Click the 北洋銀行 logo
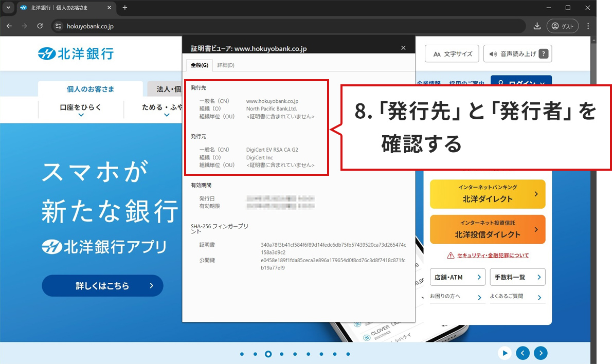This screenshot has width=612, height=364. (x=76, y=53)
